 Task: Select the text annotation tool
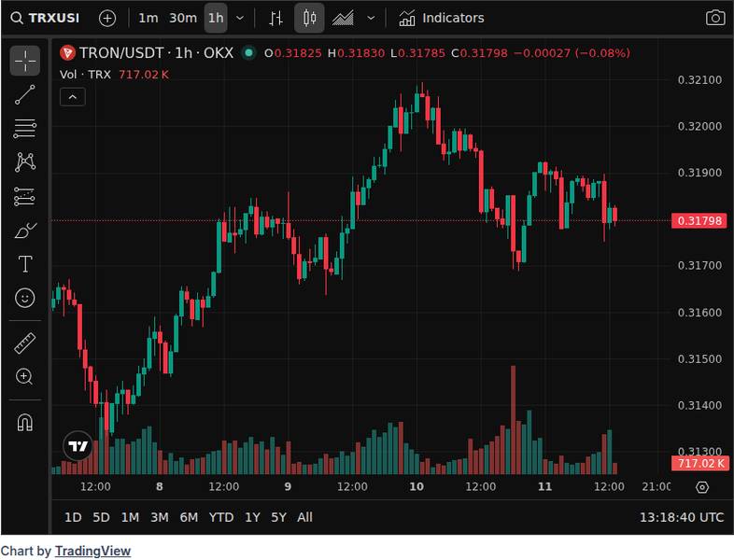[x=25, y=264]
